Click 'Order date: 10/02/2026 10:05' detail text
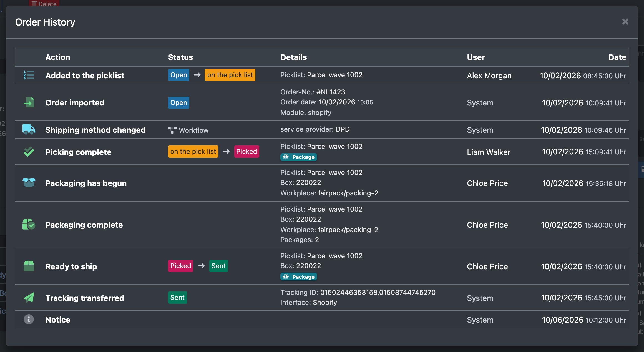The width and height of the screenshot is (644, 352). point(327,102)
